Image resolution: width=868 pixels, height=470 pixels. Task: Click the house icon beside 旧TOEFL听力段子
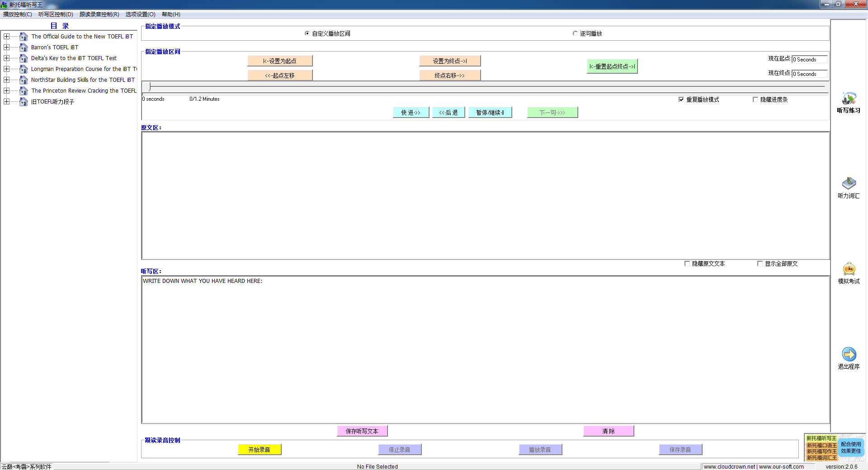[24, 102]
